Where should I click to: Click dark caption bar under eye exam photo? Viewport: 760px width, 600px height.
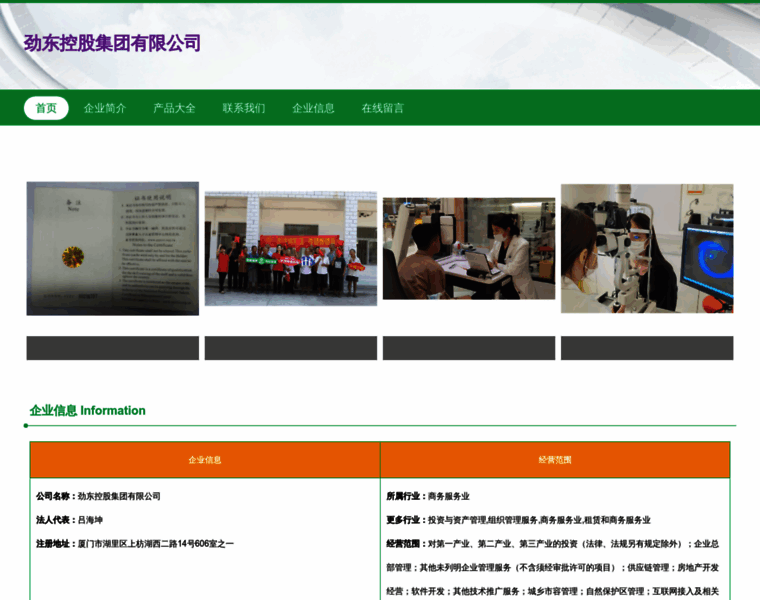click(647, 348)
